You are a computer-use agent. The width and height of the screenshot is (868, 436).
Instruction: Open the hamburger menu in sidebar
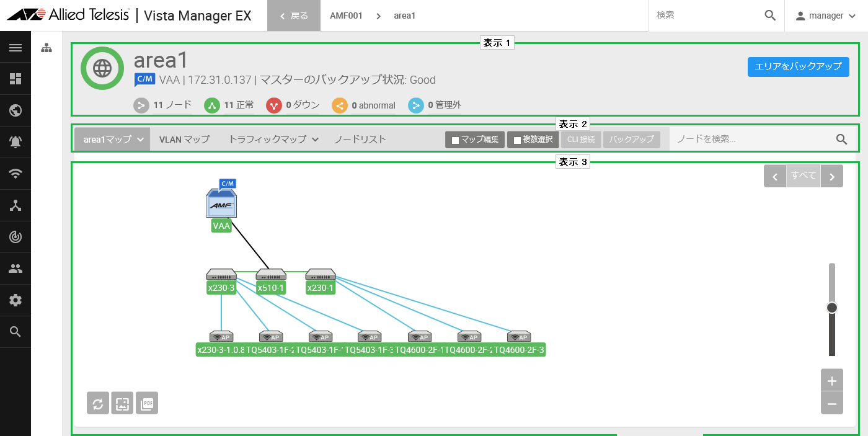15,48
